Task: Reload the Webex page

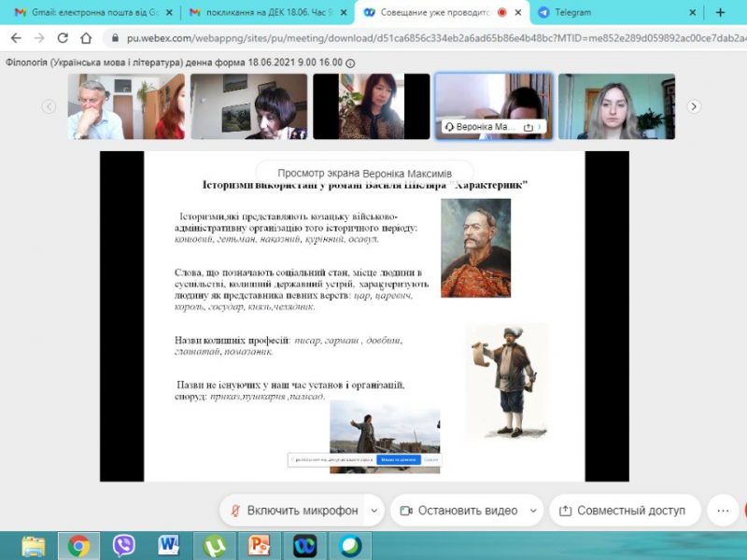Action: (x=63, y=38)
